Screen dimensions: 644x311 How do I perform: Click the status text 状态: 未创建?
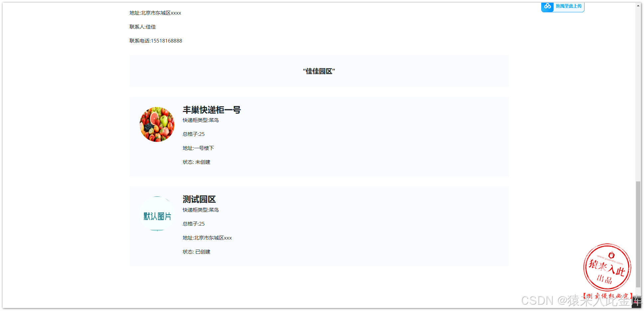coord(196,162)
